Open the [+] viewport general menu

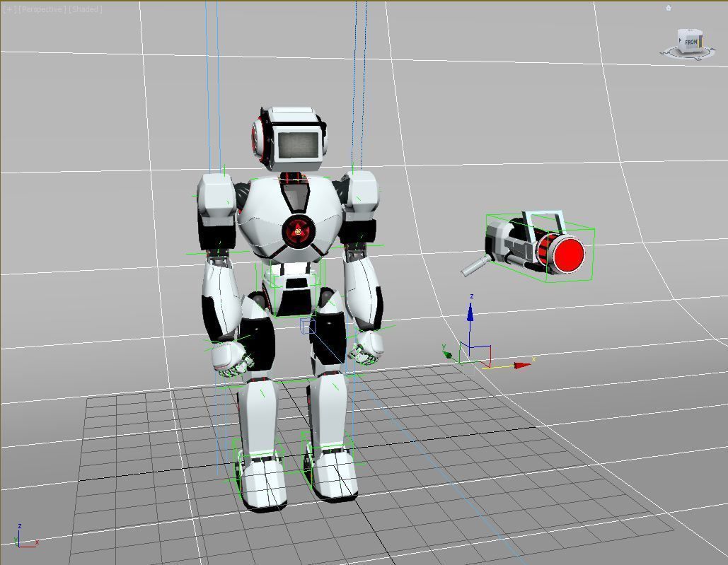[9, 9]
